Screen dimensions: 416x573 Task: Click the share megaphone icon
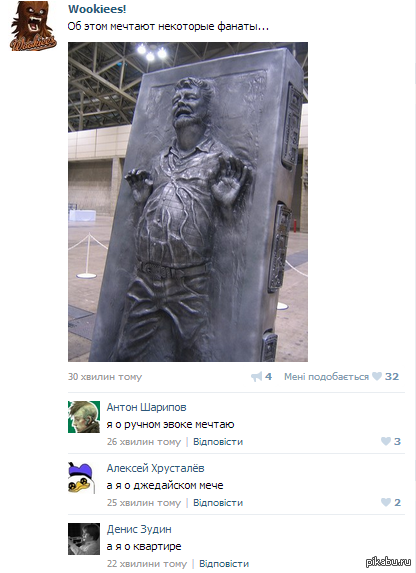tap(257, 376)
